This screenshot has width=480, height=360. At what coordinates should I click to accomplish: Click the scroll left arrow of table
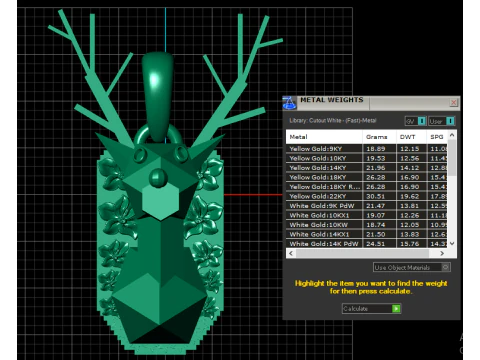click(x=291, y=253)
